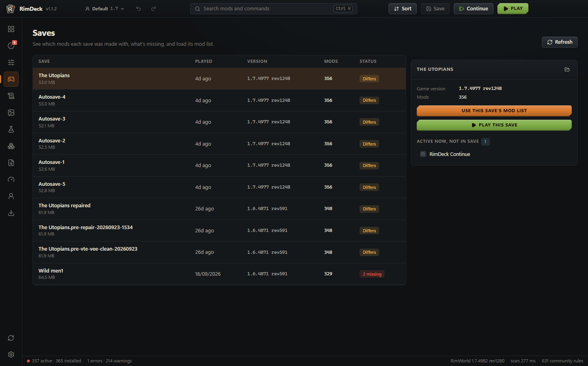The image size is (588, 366).
Task: Select the Autosave-4 save row
Action: coord(219,100)
